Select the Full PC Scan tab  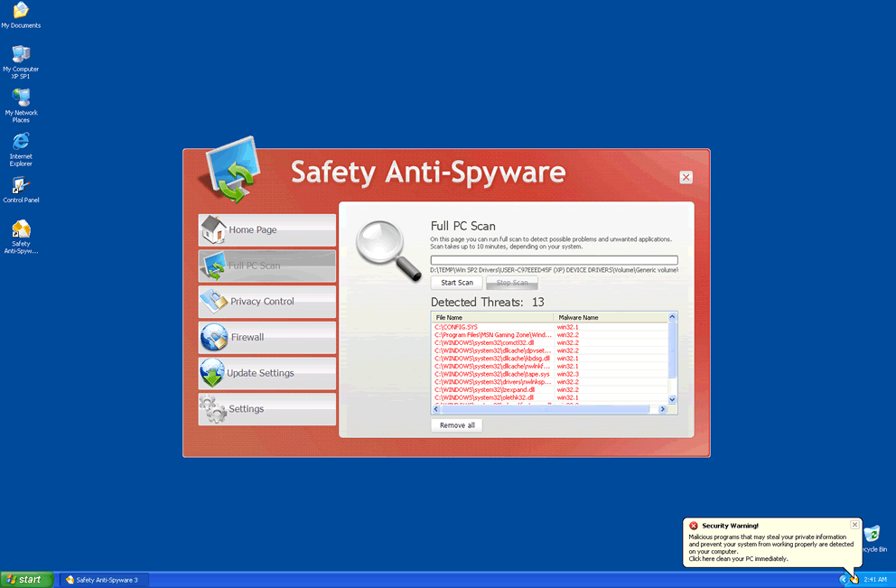click(x=266, y=266)
